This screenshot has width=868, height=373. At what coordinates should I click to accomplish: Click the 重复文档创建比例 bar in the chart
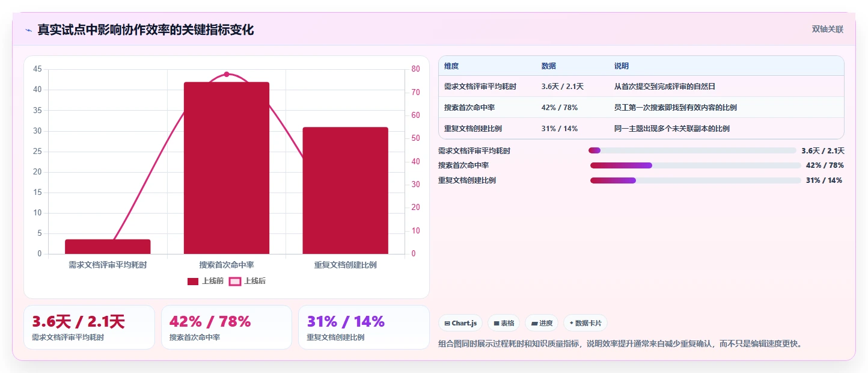click(x=345, y=191)
